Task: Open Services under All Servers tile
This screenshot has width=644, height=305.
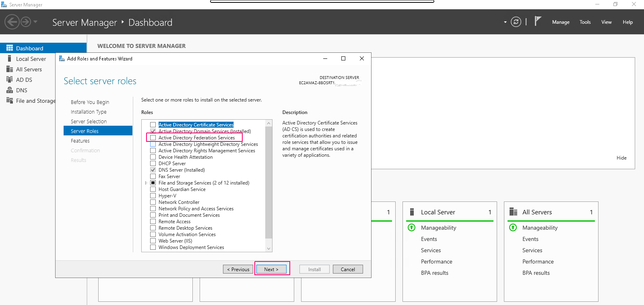Action: click(x=532, y=250)
